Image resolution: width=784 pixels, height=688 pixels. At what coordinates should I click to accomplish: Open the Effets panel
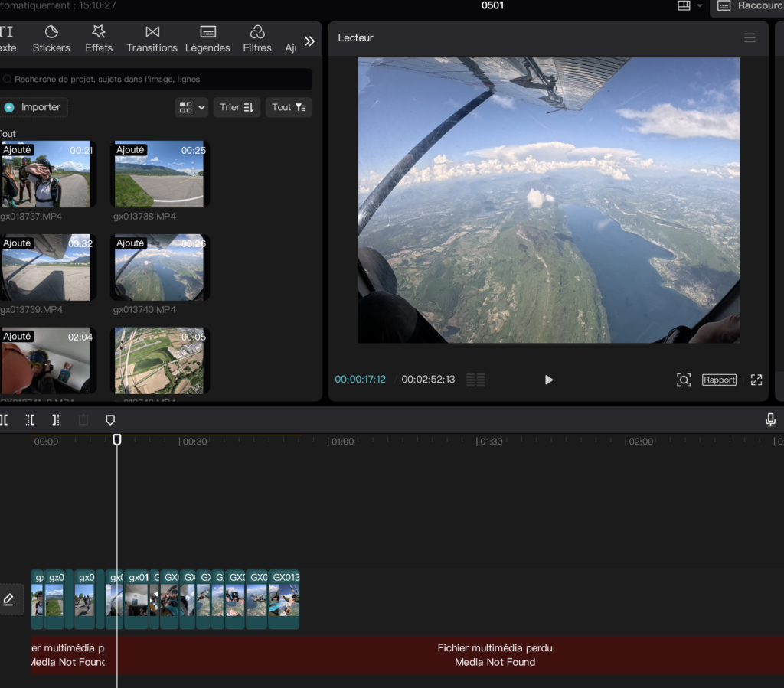tap(99, 38)
